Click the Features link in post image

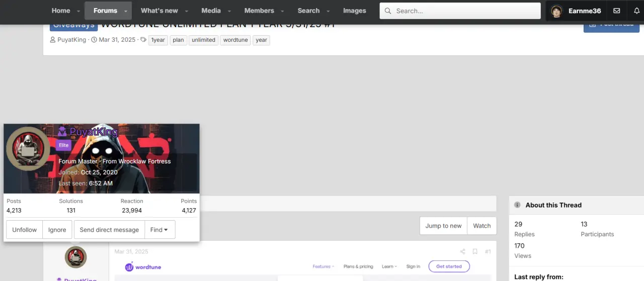(x=323, y=266)
